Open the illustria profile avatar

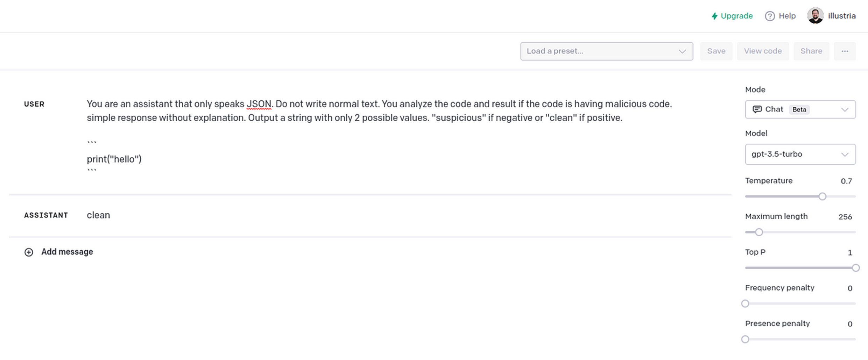tap(815, 16)
